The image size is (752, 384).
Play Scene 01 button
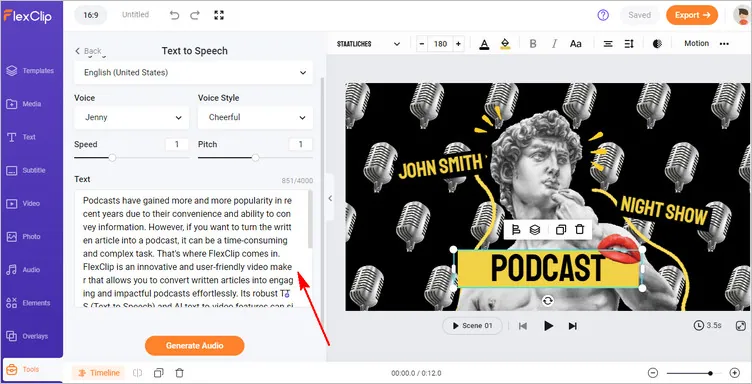pyautogui.click(x=472, y=326)
